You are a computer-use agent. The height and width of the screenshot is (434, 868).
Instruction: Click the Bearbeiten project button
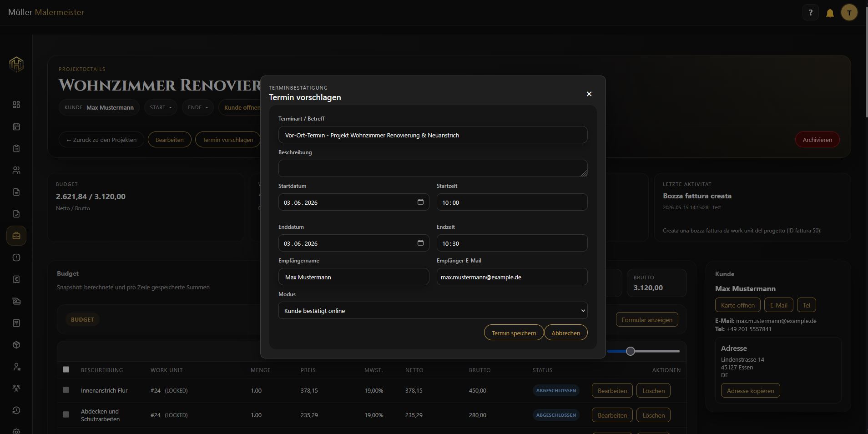[169, 140]
